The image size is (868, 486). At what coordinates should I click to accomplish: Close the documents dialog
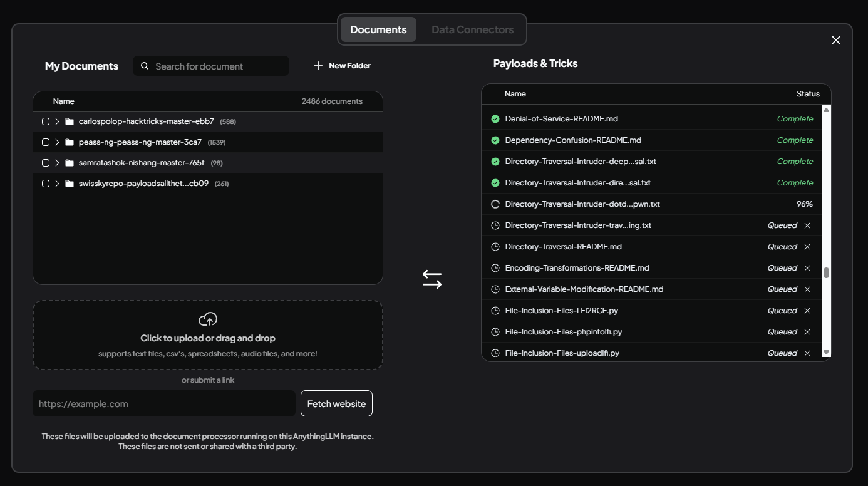coord(836,40)
